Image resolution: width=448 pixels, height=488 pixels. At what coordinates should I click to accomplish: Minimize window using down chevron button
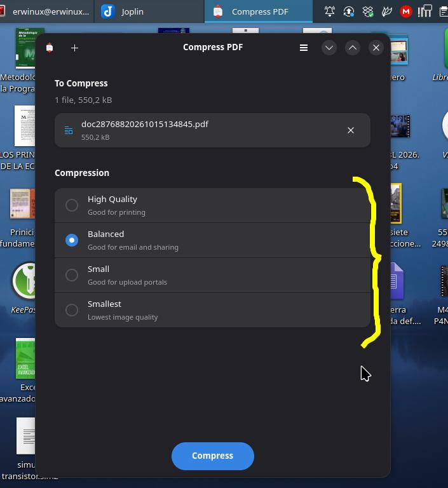[329, 48]
